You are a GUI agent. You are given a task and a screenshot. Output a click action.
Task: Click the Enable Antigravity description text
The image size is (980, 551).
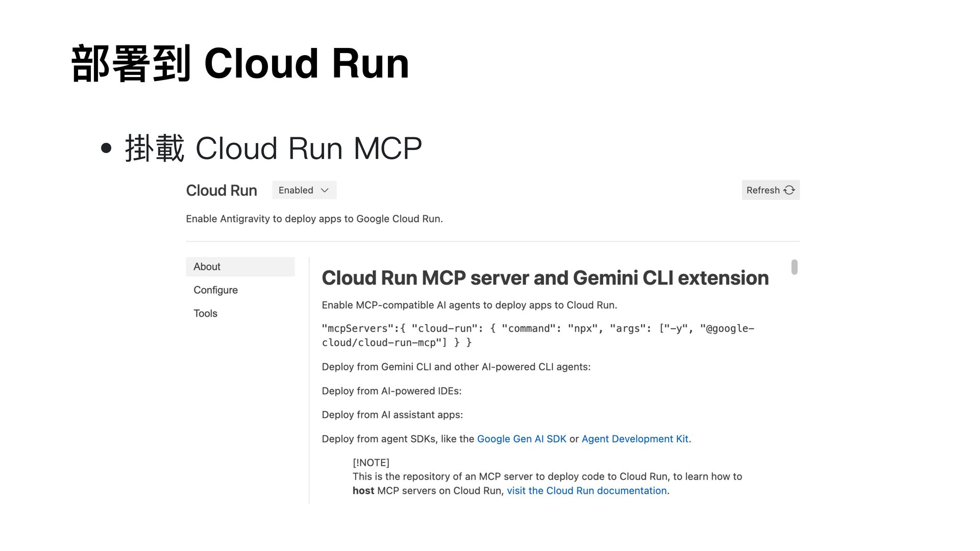tap(314, 219)
